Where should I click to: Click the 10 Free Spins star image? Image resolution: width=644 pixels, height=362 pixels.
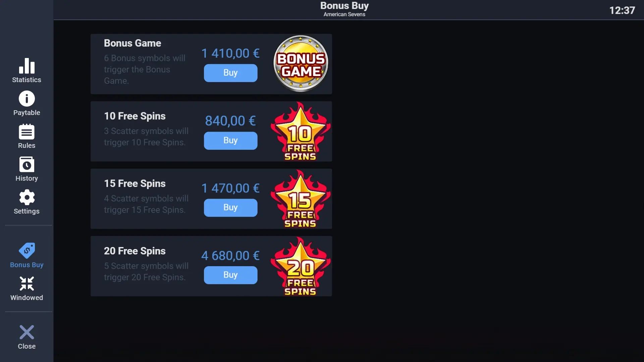pyautogui.click(x=301, y=131)
